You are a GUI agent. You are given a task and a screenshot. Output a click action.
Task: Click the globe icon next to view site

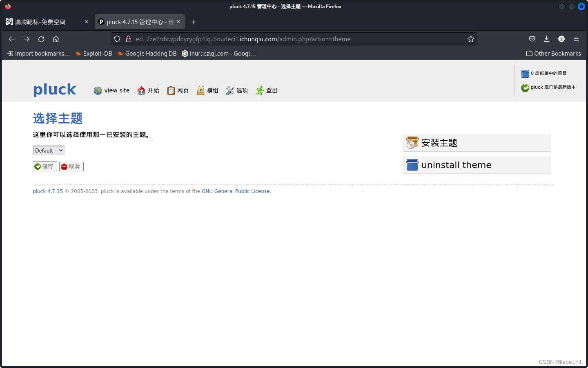pos(98,90)
